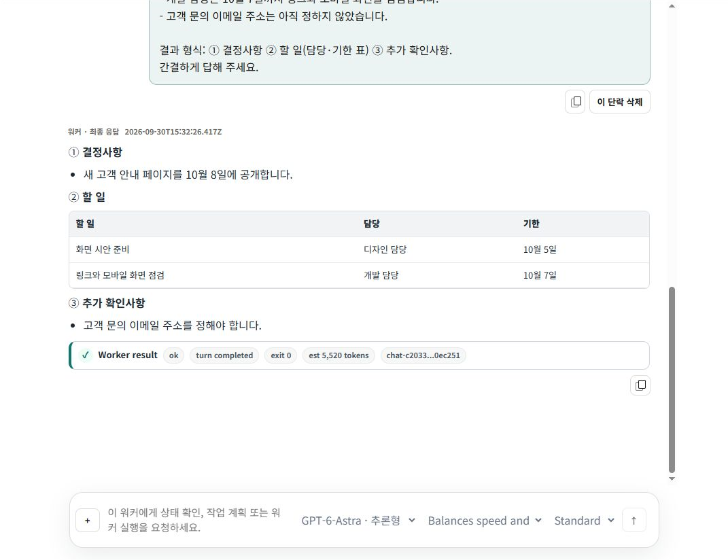Click the '링크와 모바일 화면 점검' cell
728x560 pixels.
(120, 275)
